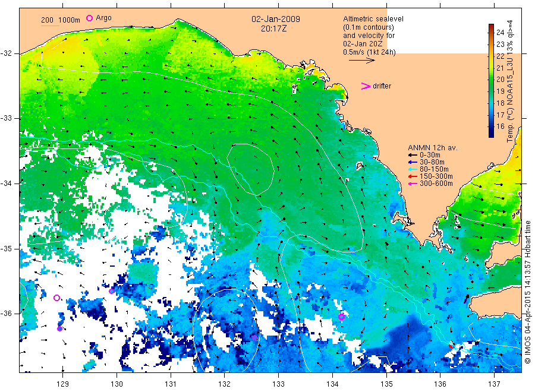Click the black 0-30m legend arrow

point(413,155)
